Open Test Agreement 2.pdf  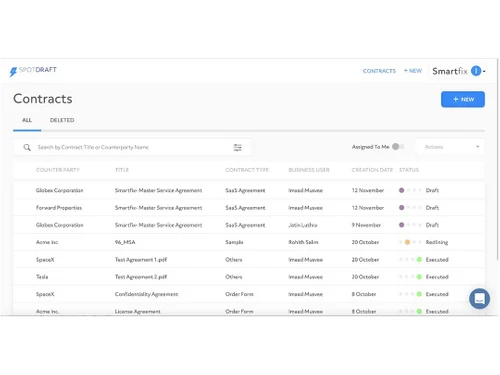pos(141,277)
